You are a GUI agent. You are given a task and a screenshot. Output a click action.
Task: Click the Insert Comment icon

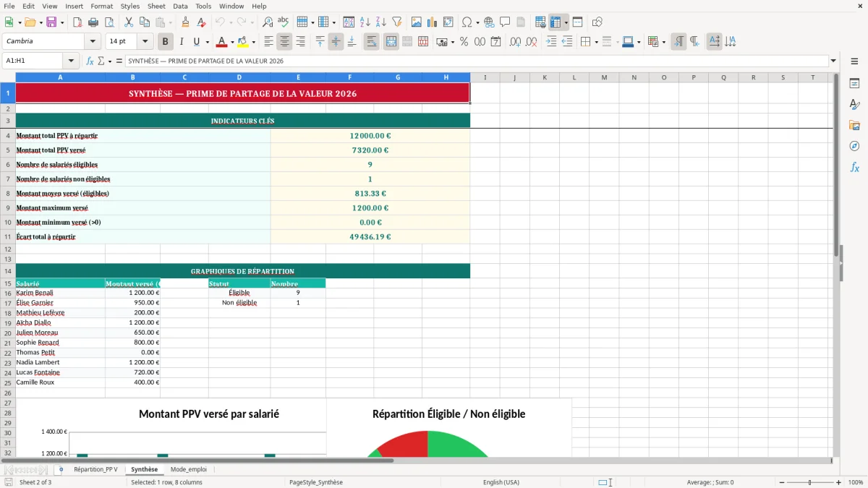505,22
